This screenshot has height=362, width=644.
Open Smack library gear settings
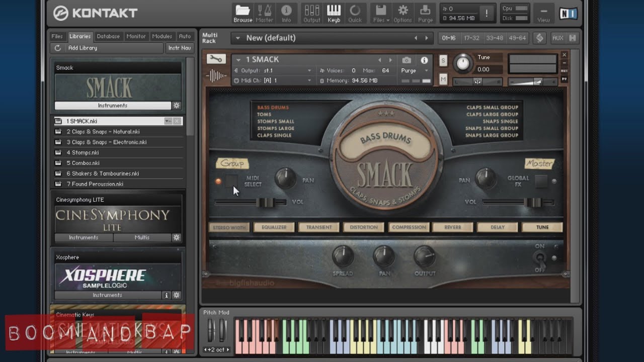point(177,106)
